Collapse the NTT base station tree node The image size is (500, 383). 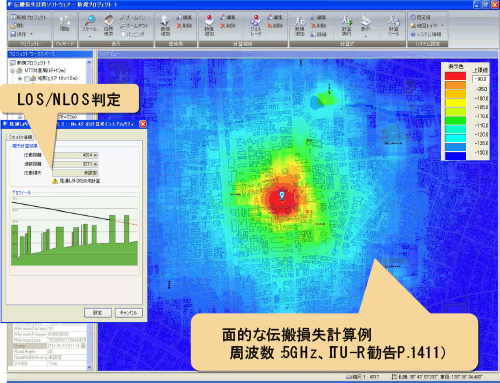coord(13,71)
